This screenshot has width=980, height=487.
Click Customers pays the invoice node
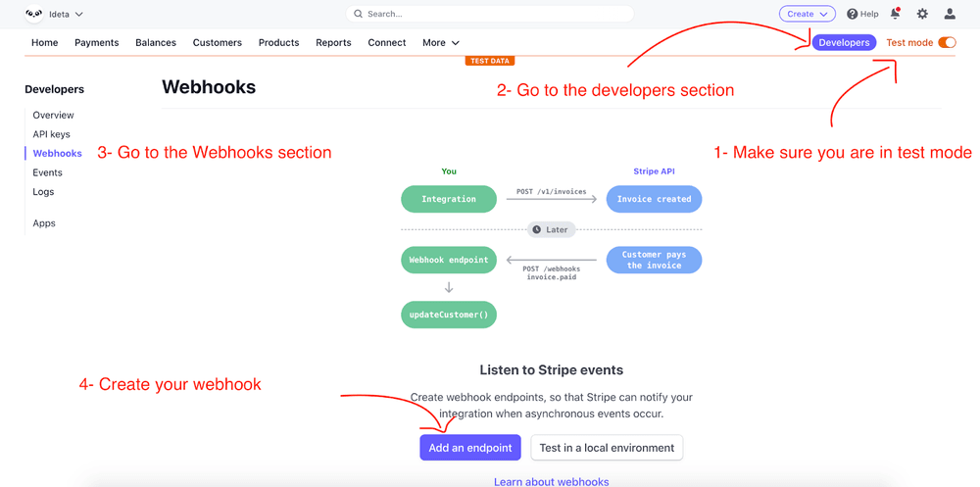654,260
